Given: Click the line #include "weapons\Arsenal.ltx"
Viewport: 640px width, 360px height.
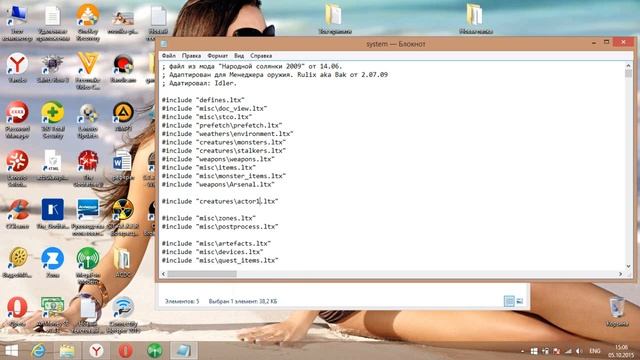Looking at the screenshot, I should [x=218, y=184].
